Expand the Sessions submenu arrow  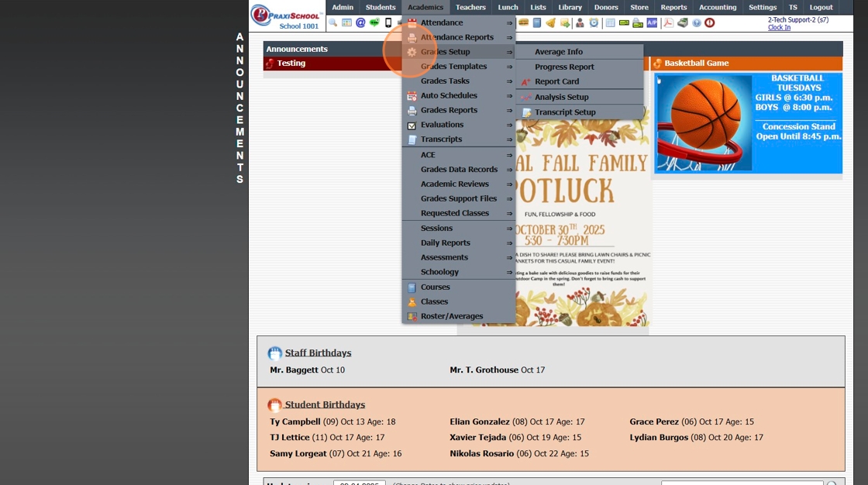[509, 228]
